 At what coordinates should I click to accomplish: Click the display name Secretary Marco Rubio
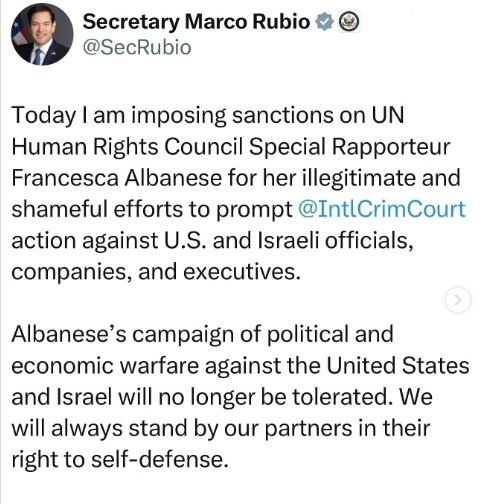click(x=196, y=22)
